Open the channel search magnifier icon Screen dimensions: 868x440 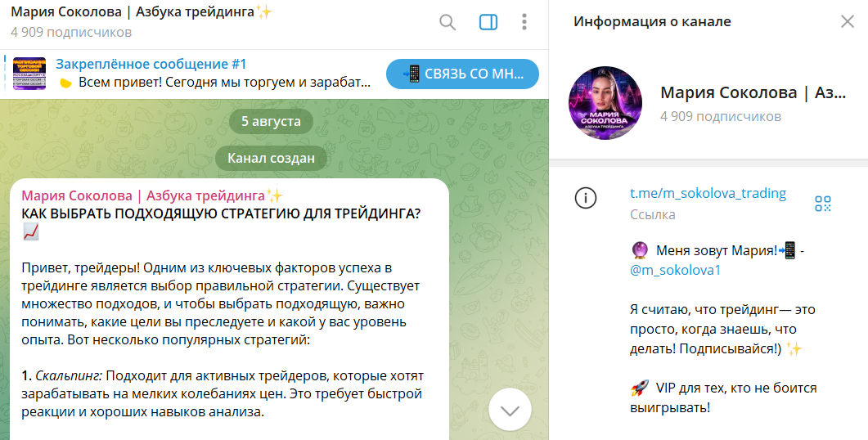click(x=447, y=22)
